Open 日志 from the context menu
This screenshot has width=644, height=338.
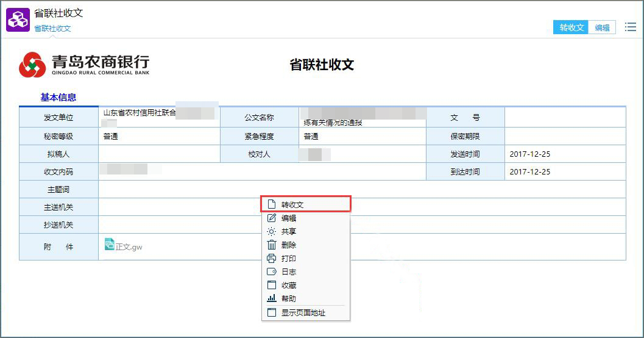pos(306,271)
